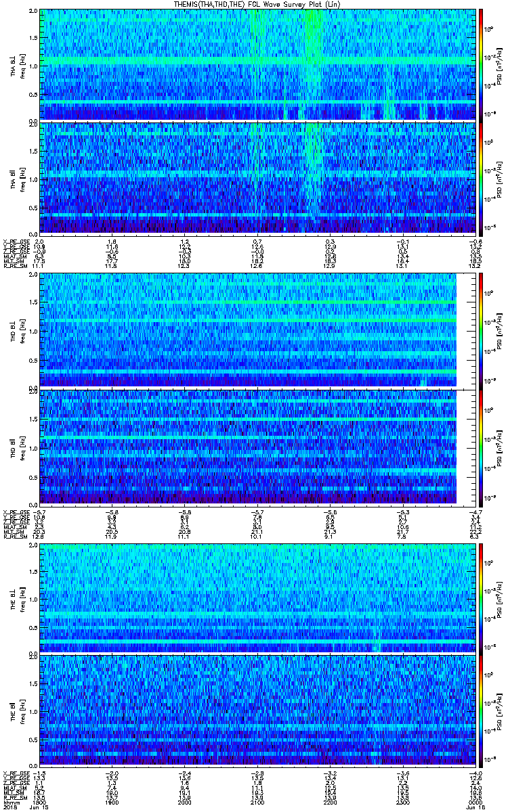The image size is (508, 812).
Task: Click the R_RE_SM label under the THA panels
Action: coord(15,267)
